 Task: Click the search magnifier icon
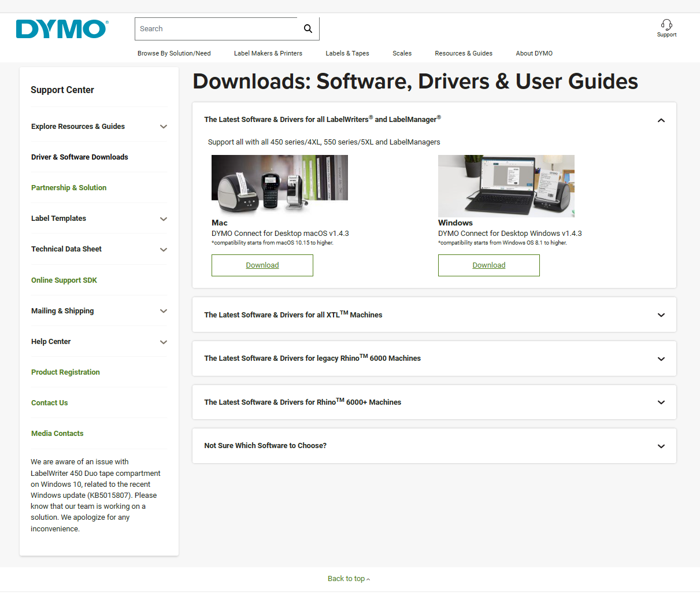point(308,29)
